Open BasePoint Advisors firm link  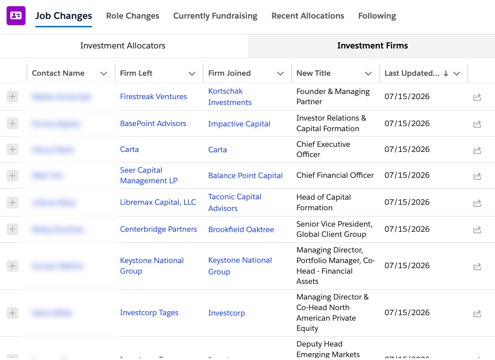[153, 123]
